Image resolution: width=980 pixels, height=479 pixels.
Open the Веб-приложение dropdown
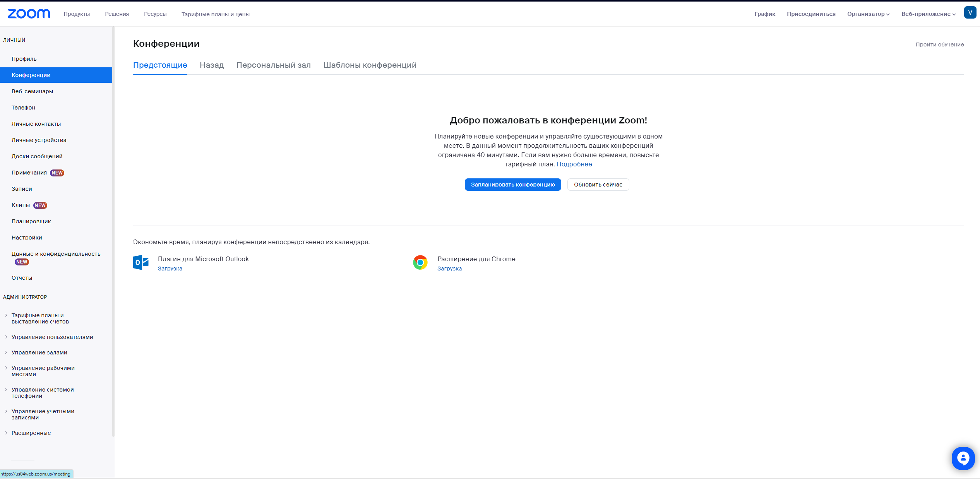pyautogui.click(x=928, y=14)
